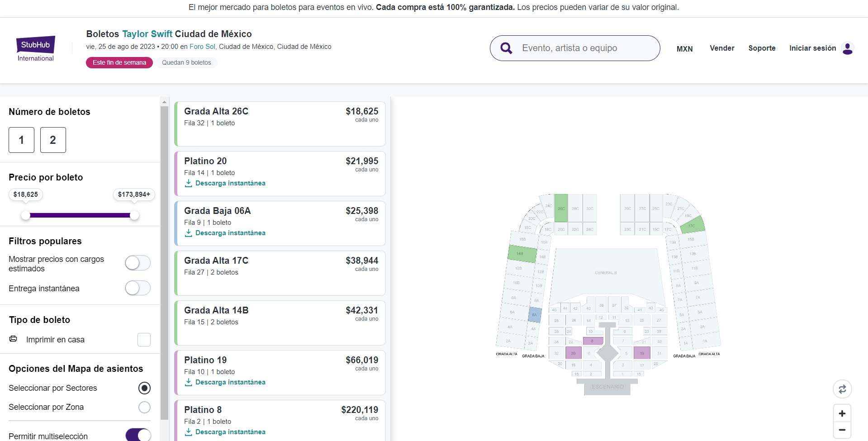868x441 pixels.
Task: Select blue section 6A on map
Action: [535, 315]
